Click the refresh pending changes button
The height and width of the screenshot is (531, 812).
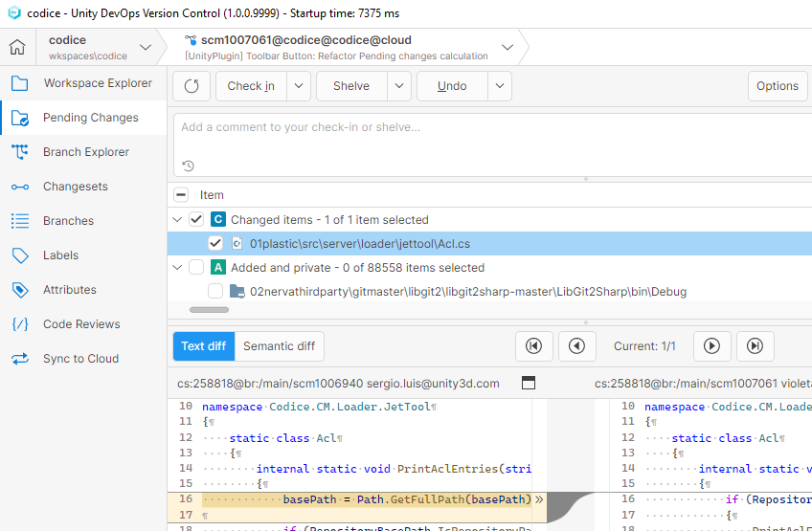[x=192, y=86]
